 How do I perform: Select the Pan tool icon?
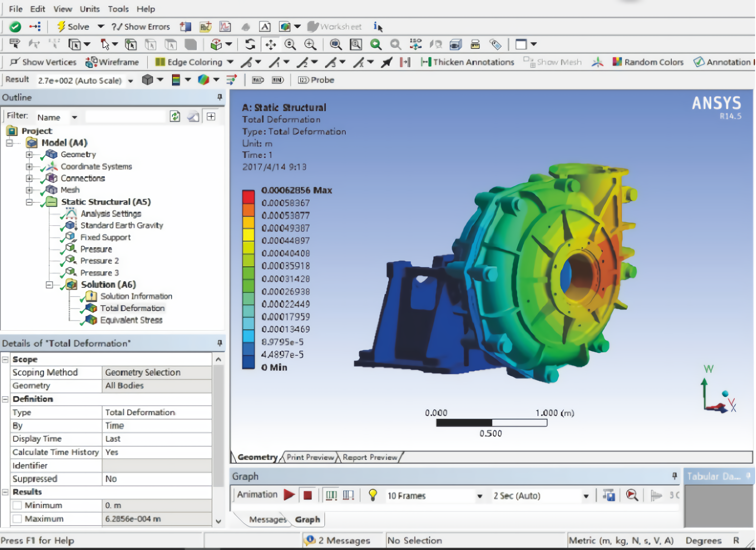pyautogui.click(x=271, y=44)
